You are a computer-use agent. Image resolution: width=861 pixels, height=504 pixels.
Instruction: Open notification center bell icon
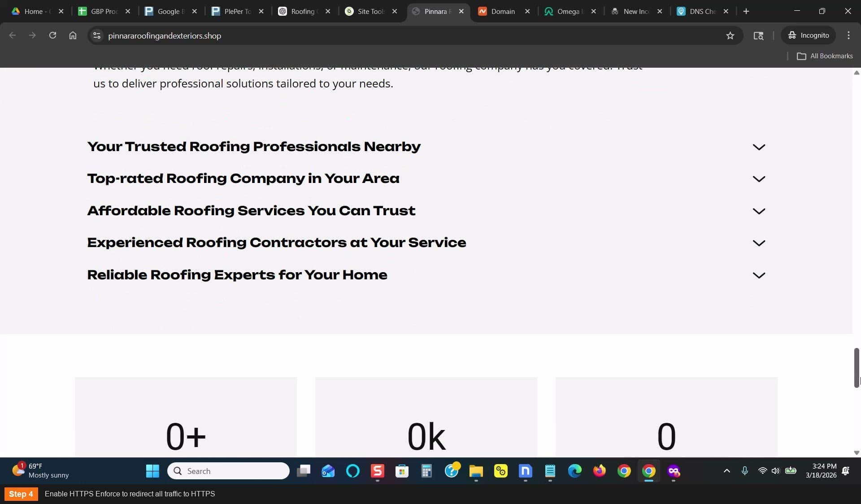tap(846, 471)
